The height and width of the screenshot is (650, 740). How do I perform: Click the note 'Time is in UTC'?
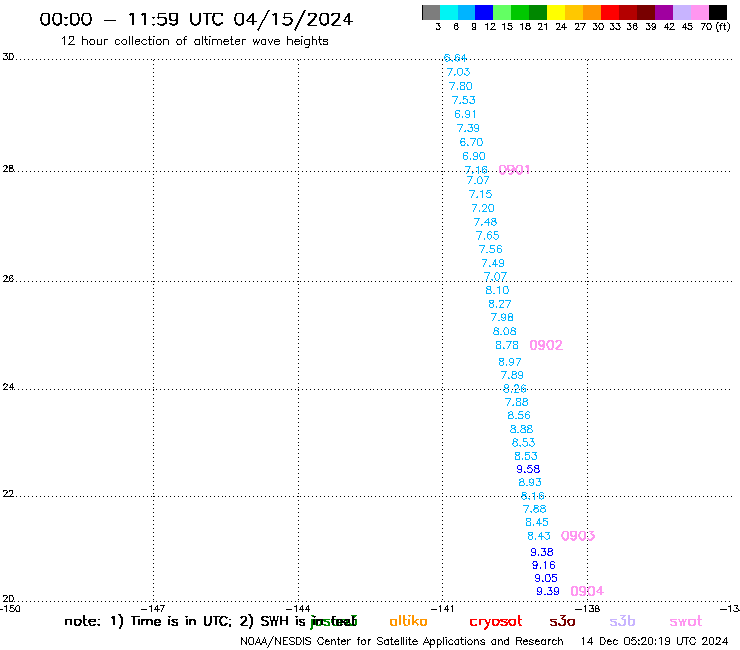[x=181, y=621]
